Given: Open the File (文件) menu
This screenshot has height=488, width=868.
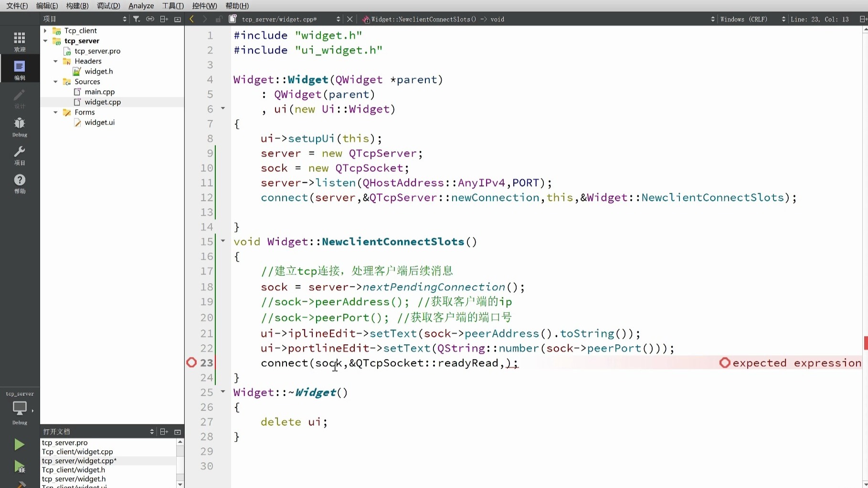Looking at the screenshot, I should 17,6.
